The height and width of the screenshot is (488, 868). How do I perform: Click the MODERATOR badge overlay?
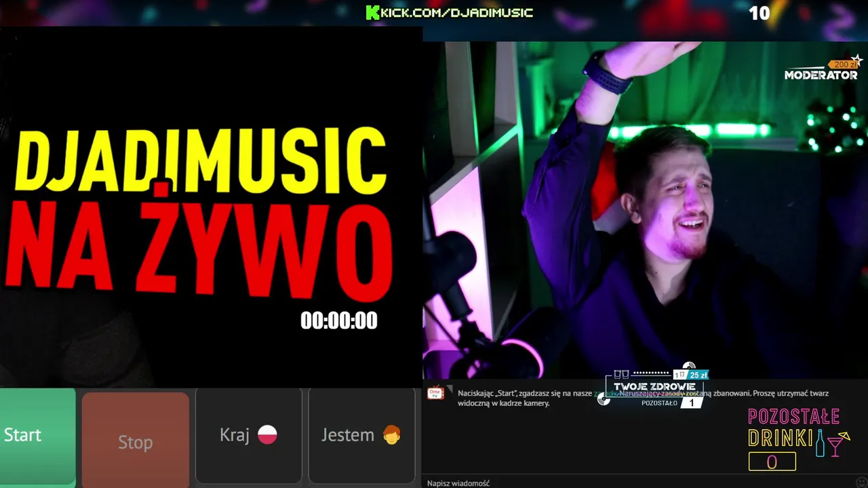[x=821, y=75]
